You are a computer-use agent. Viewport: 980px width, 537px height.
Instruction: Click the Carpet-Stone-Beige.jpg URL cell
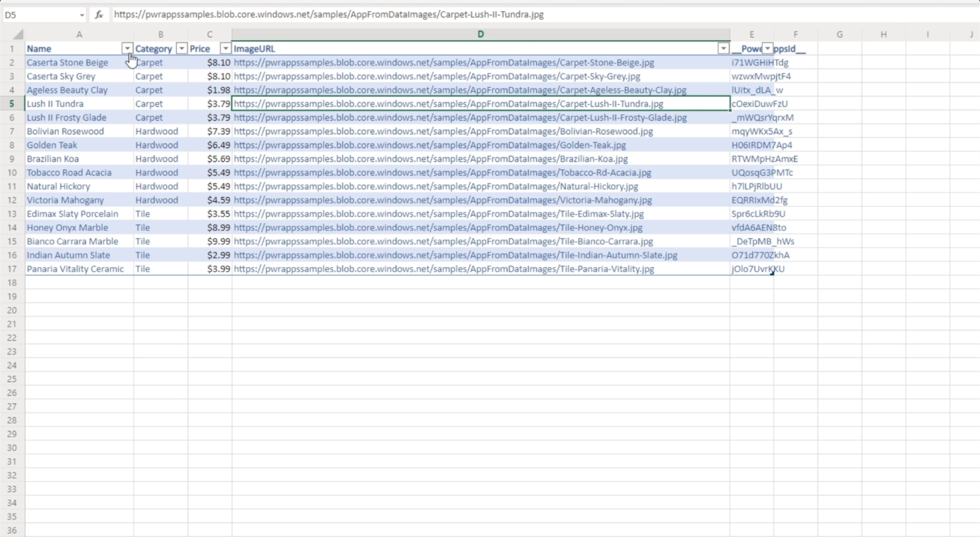click(x=481, y=62)
